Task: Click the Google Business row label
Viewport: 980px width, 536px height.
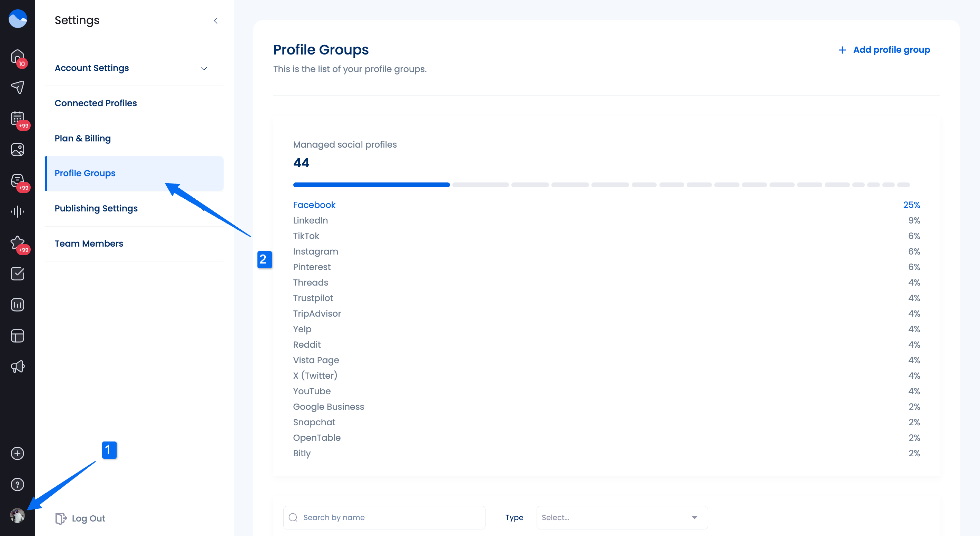Action: [x=328, y=407]
